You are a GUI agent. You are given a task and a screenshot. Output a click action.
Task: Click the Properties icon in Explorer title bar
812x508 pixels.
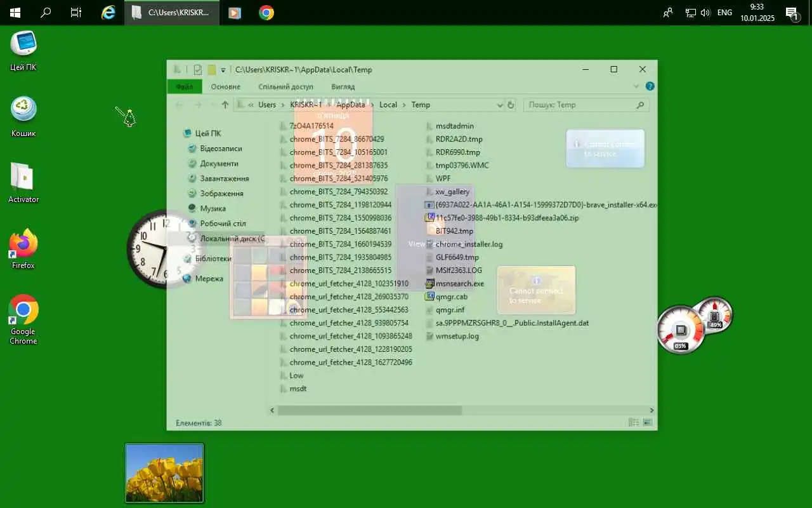198,70
